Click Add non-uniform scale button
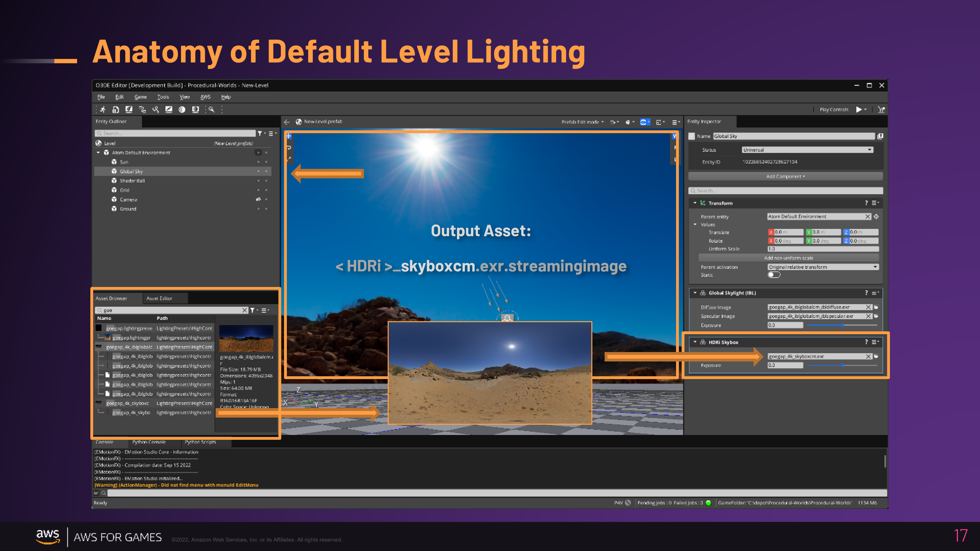This screenshot has width=980, height=551. (788, 258)
